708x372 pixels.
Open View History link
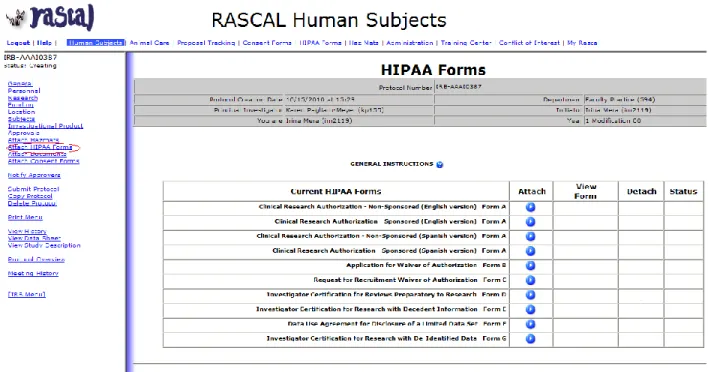pyautogui.click(x=27, y=231)
